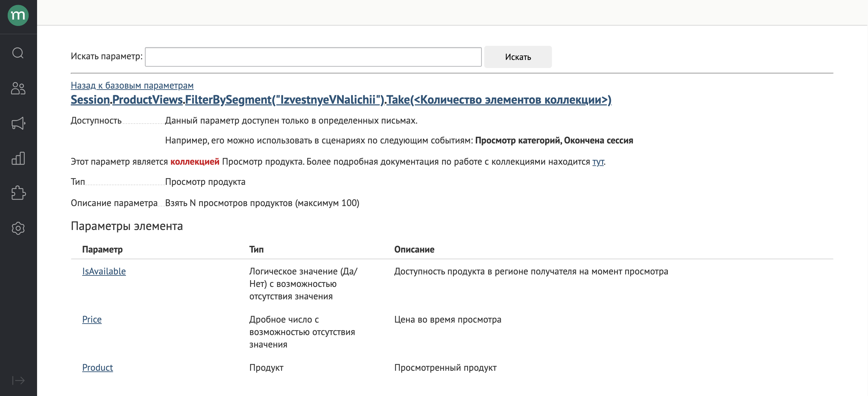Open the settings gear icon in sidebar

pyautogui.click(x=18, y=228)
